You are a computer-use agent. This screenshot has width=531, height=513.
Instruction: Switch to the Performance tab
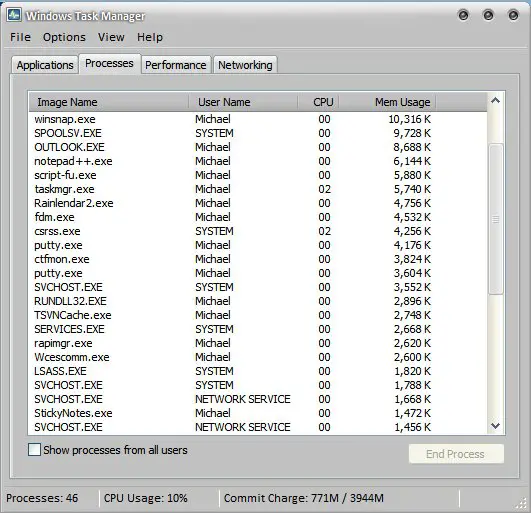pyautogui.click(x=176, y=65)
